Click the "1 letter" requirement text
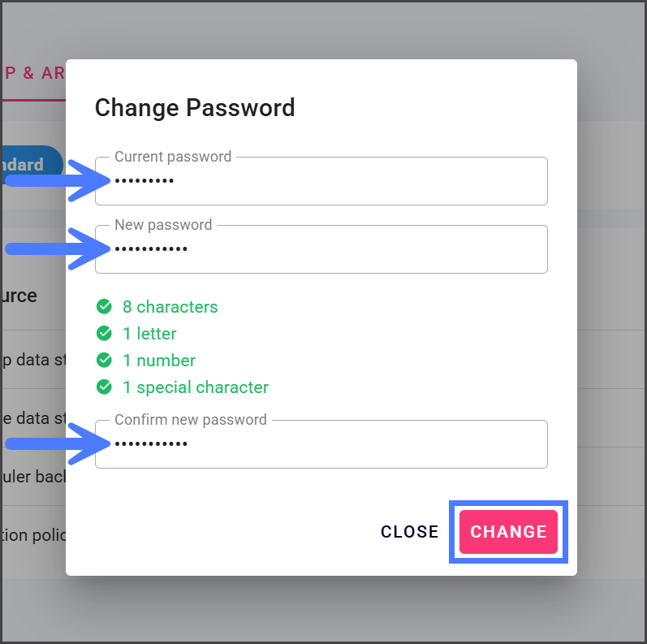647x644 pixels. (149, 334)
